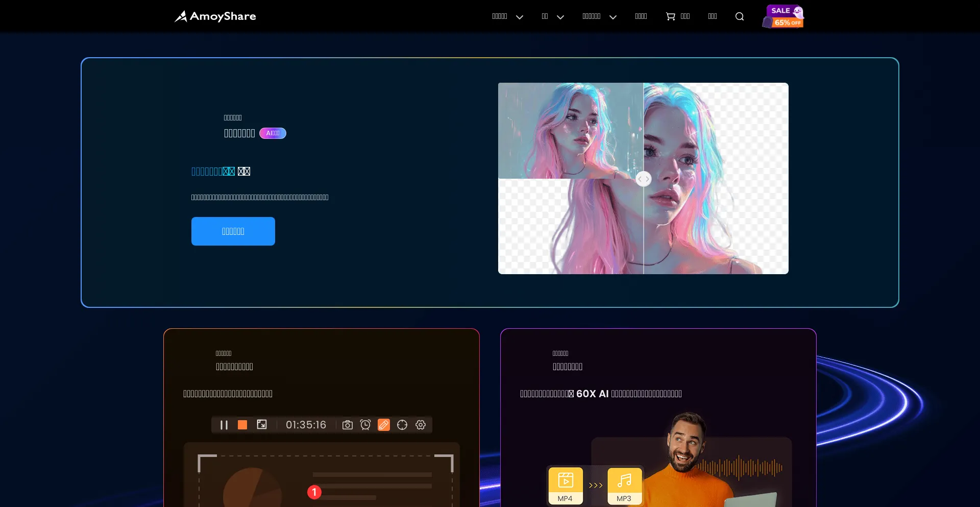
Task: Expand the third navbar dropdown chevron
Action: click(x=613, y=17)
